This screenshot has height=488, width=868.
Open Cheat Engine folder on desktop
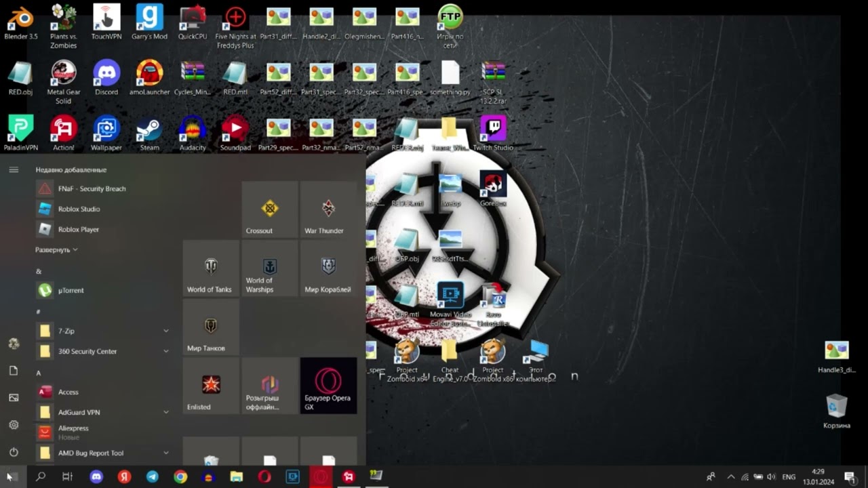pos(450,361)
